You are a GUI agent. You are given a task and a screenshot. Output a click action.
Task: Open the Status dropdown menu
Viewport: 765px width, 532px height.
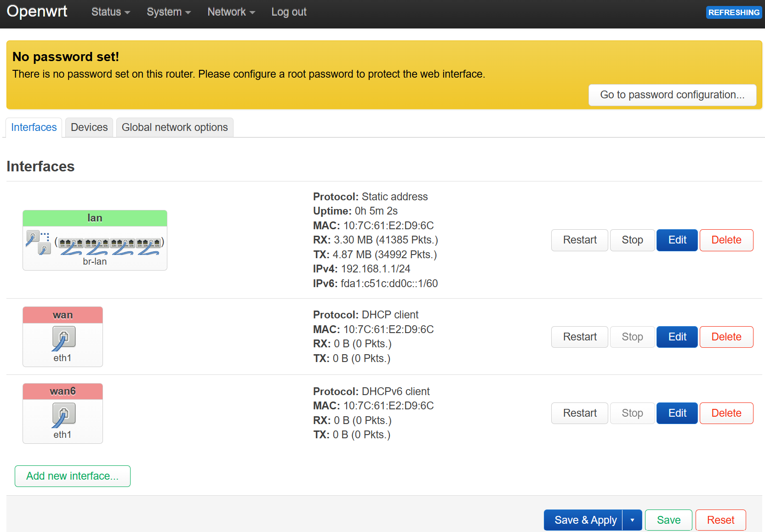pos(110,12)
